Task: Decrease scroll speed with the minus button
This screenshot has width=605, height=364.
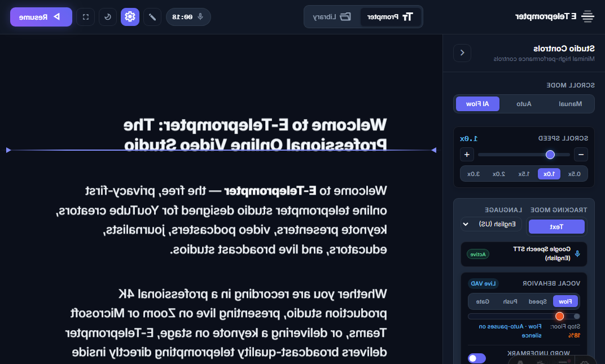Action: [581, 155]
